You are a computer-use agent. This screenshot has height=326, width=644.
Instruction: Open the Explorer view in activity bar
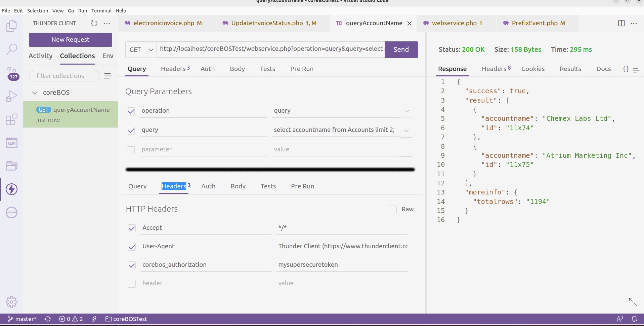point(11,26)
